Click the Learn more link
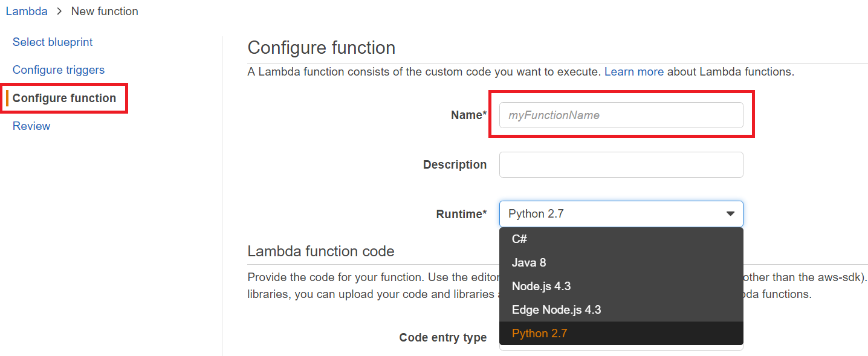Viewport: 868px width, 356px height. click(x=633, y=71)
